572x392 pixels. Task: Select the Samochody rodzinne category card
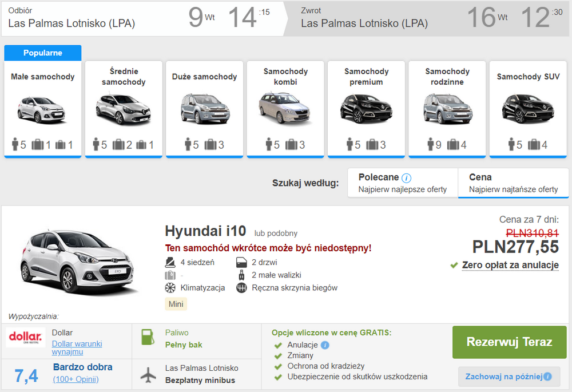tap(447, 109)
